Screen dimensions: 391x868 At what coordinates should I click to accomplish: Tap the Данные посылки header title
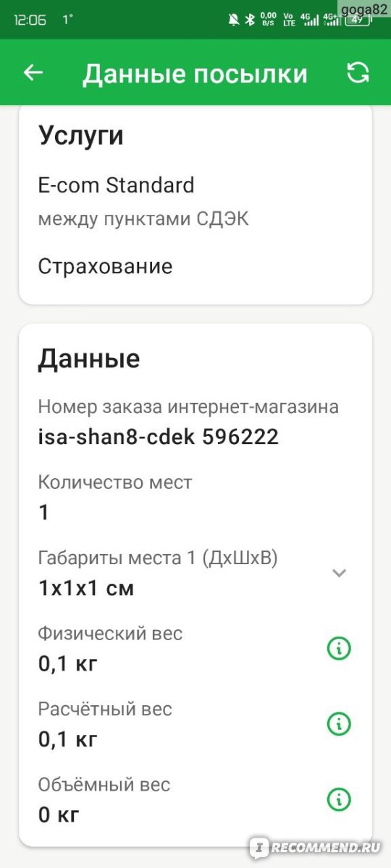point(195,74)
